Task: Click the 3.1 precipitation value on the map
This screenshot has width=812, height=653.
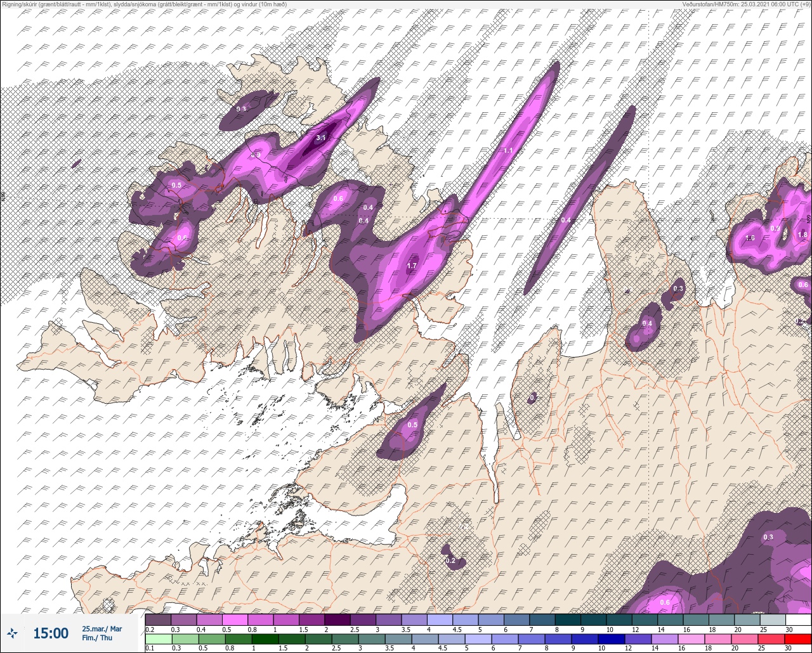Action: (x=321, y=138)
